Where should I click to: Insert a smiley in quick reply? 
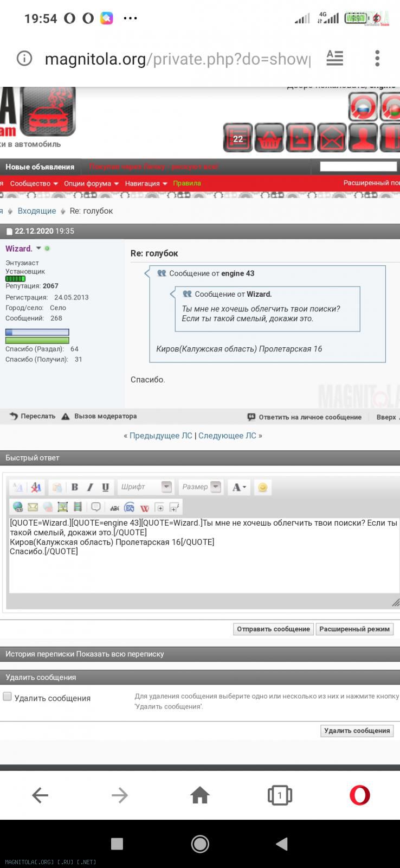262,487
